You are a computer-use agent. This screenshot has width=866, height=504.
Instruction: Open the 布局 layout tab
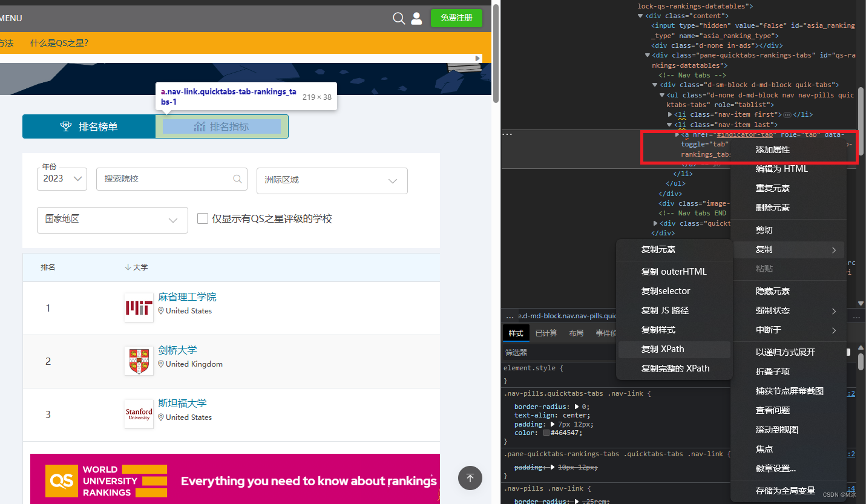pos(576,333)
